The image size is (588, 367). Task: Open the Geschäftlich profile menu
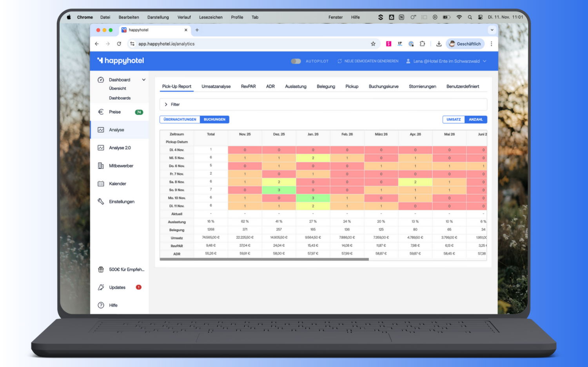tap(465, 44)
